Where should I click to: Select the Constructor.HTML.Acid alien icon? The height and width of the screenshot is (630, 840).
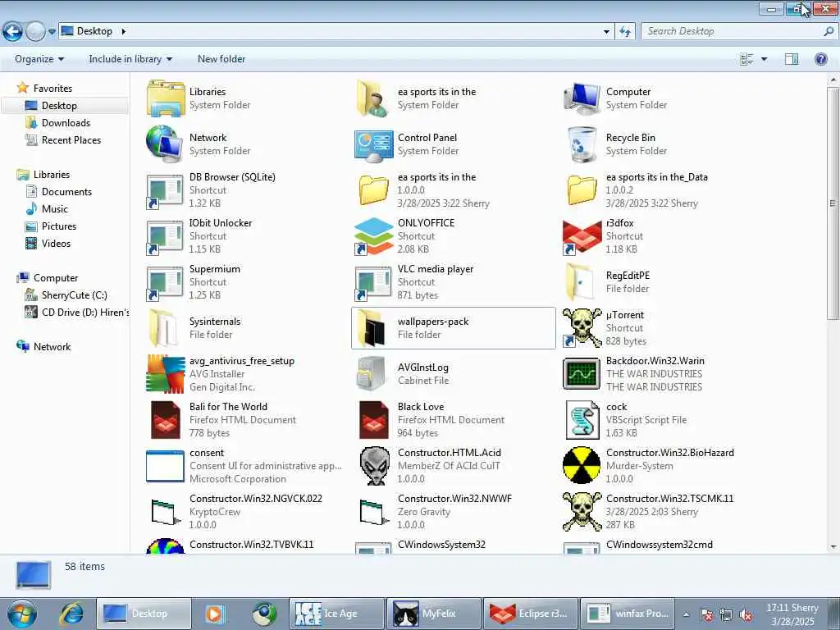[x=374, y=466]
